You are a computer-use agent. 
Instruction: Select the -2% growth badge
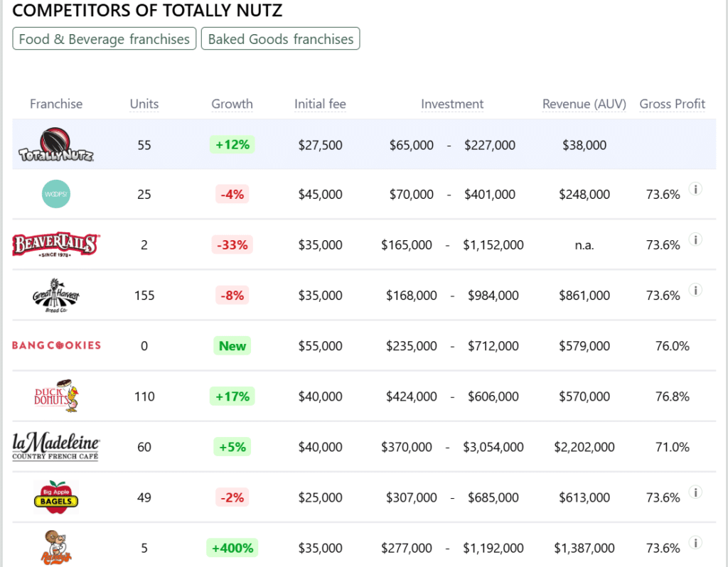click(232, 497)
